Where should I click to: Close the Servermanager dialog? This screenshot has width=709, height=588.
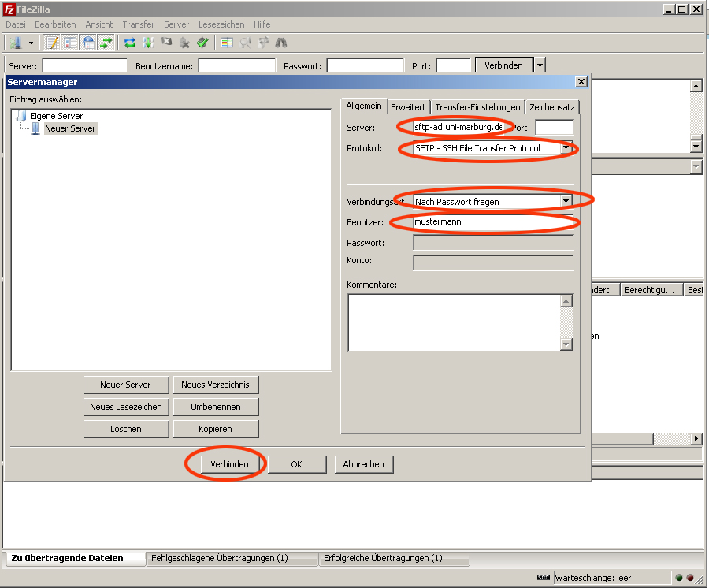click(x=581, y=82)
